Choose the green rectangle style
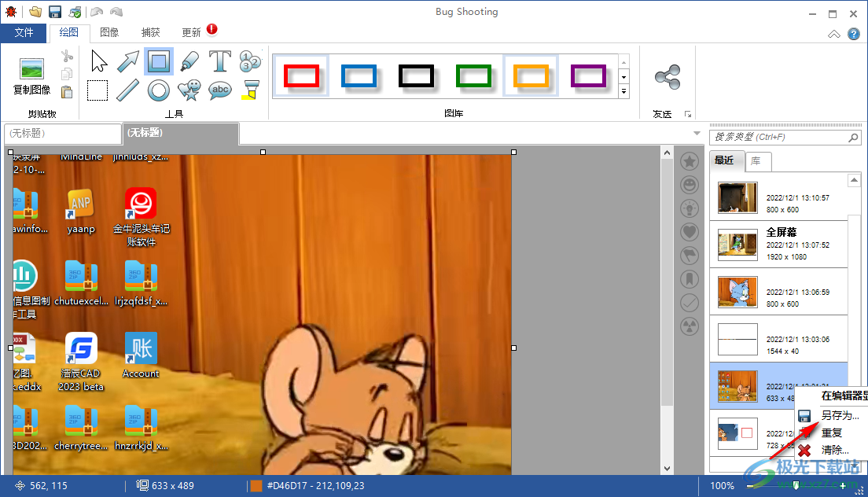This screenshot has width=868, height=497. (x=473, y=76)
